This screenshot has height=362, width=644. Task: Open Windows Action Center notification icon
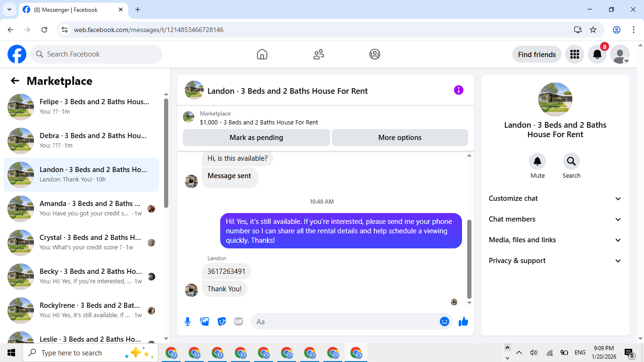pyautogui.click(x=629, y=353)
